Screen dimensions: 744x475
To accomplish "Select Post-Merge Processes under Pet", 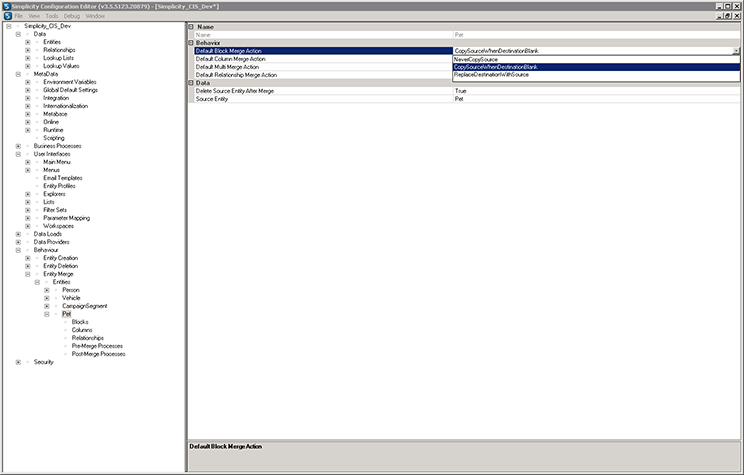I will [98, 354].
